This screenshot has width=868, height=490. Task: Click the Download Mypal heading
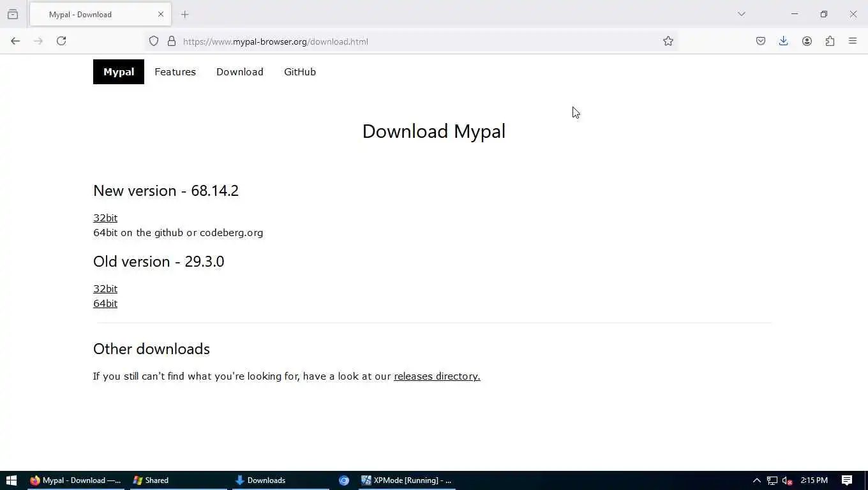[434, 131]
